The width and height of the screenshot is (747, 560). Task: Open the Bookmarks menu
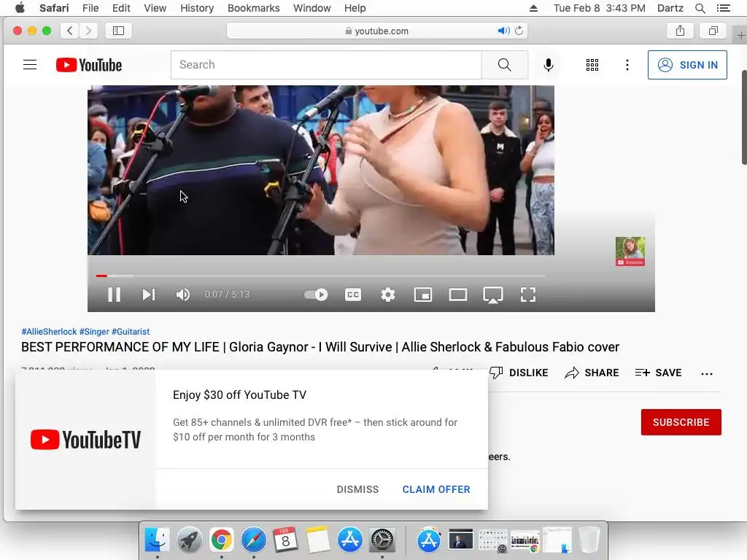click(x=253, y=8)
